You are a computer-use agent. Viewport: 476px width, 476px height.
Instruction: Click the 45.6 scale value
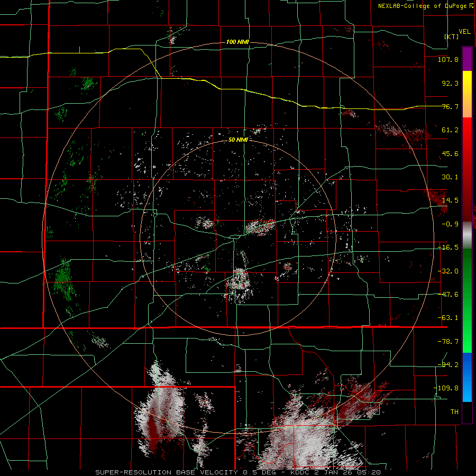[x=450, y=153]
